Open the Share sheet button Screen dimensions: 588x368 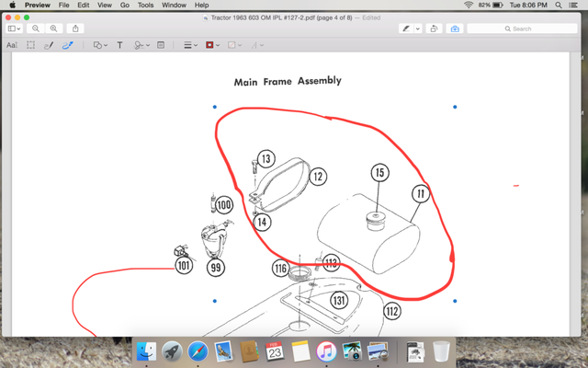click(x=75, y=29)
